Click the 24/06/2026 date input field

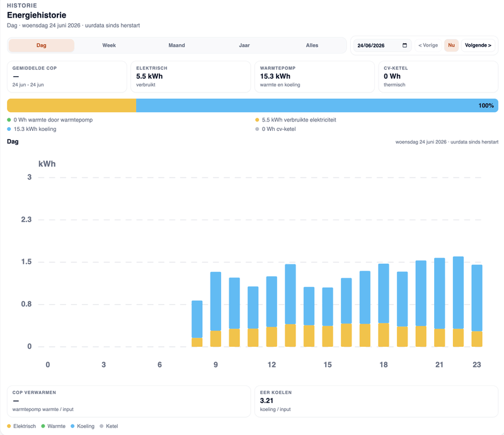[x=382, y=45]
